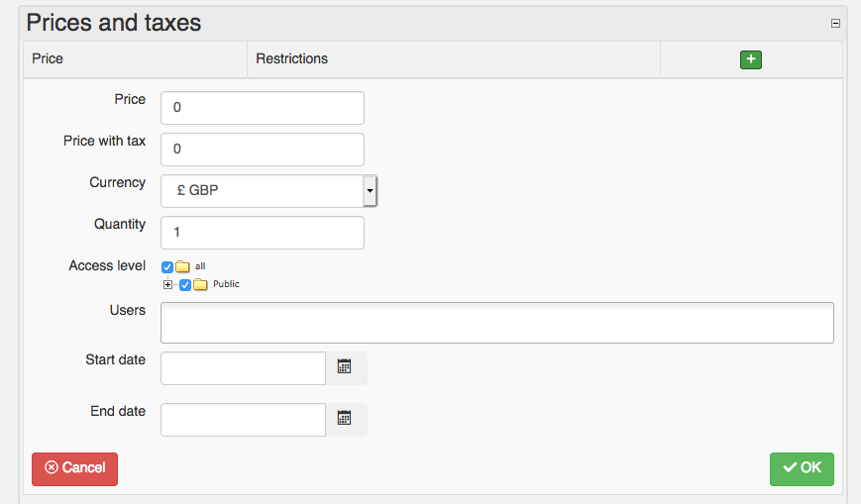
Task: Uncheck the Public access level checkbox
Action: tap(185, 285)
